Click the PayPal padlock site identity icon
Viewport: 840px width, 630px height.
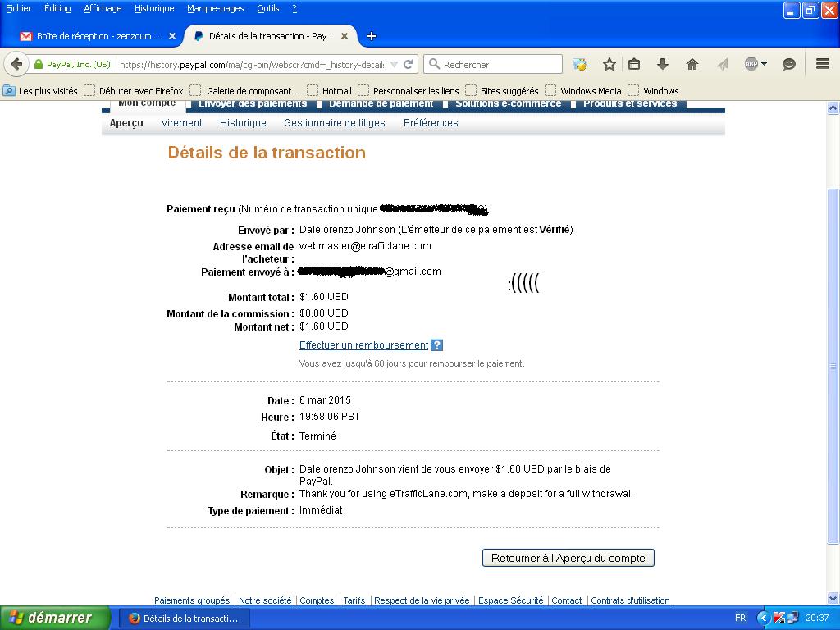tap(38, 64)
